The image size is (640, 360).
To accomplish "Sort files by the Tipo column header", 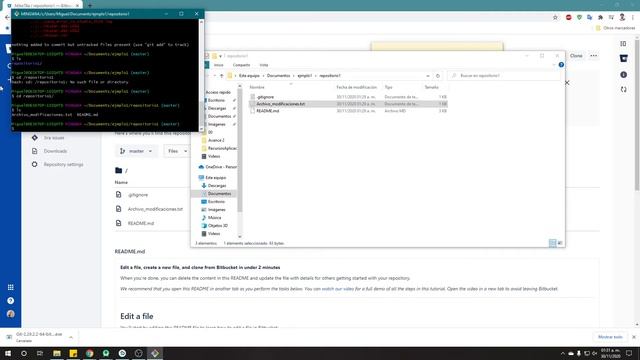I will pos(388,87).
